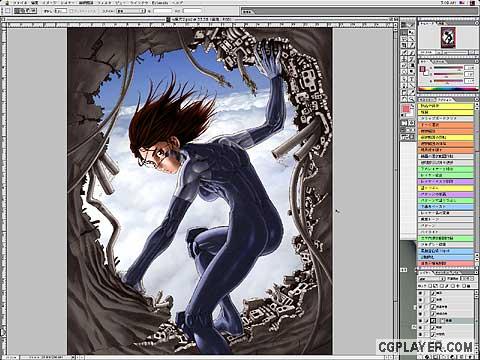Open the Apple menu

(x=7, y=3)
